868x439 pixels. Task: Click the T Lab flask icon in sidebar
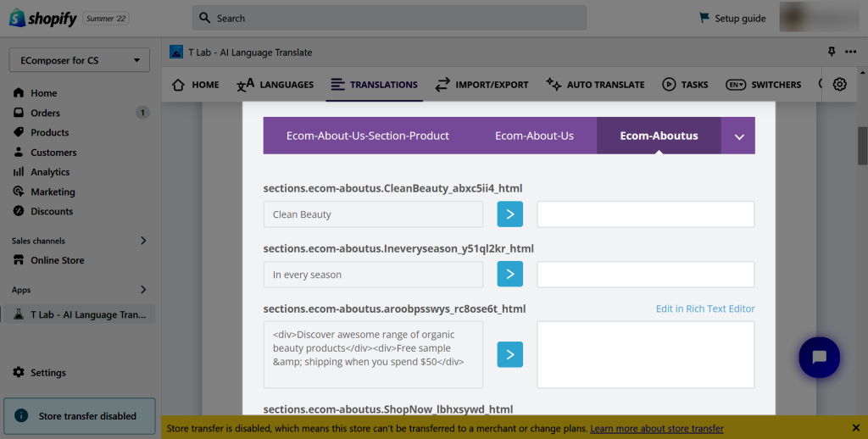point(19,314)
